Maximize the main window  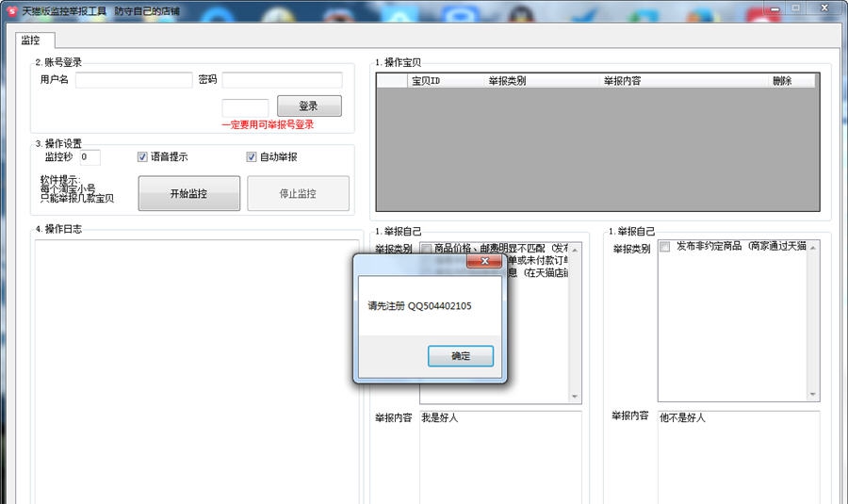tap(795, 8)
